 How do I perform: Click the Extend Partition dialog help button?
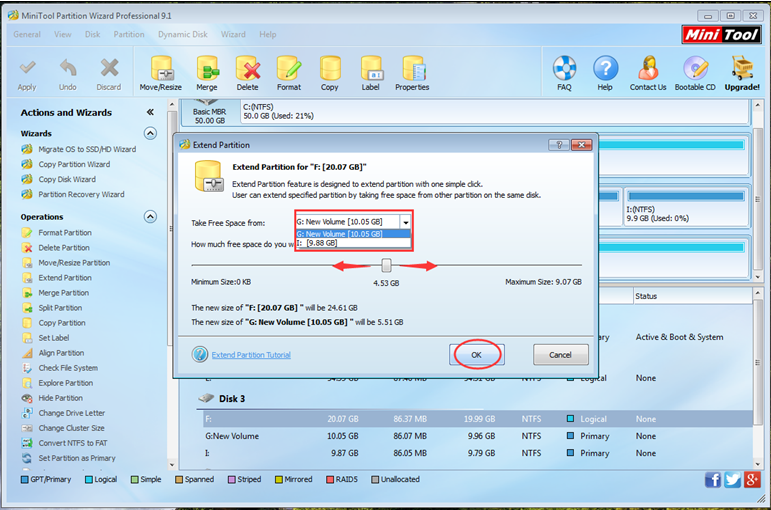(559, 145)
